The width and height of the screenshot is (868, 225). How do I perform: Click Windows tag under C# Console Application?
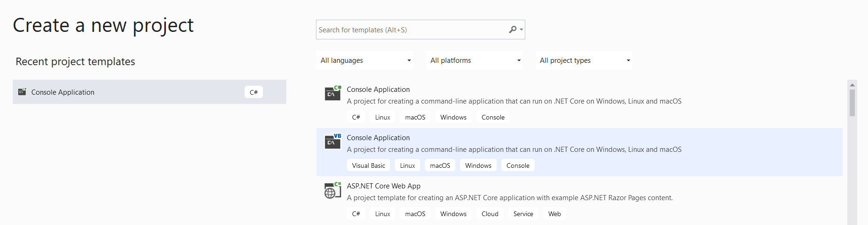(x=453, y=117)
